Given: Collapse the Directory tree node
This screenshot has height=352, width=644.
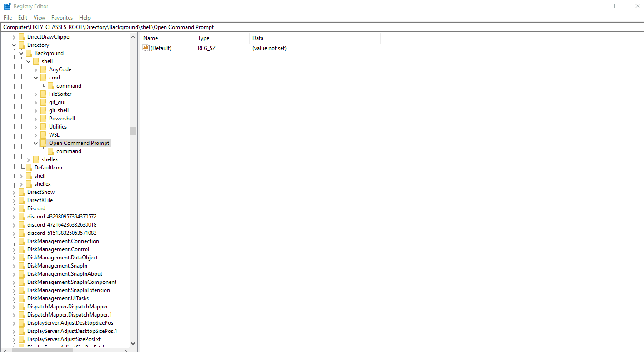Looking at the screenshot, I should [14, 45].
